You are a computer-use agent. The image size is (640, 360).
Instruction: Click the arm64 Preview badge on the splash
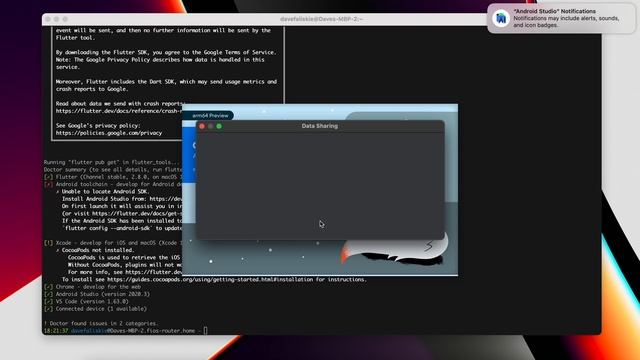tap(210, 116)
